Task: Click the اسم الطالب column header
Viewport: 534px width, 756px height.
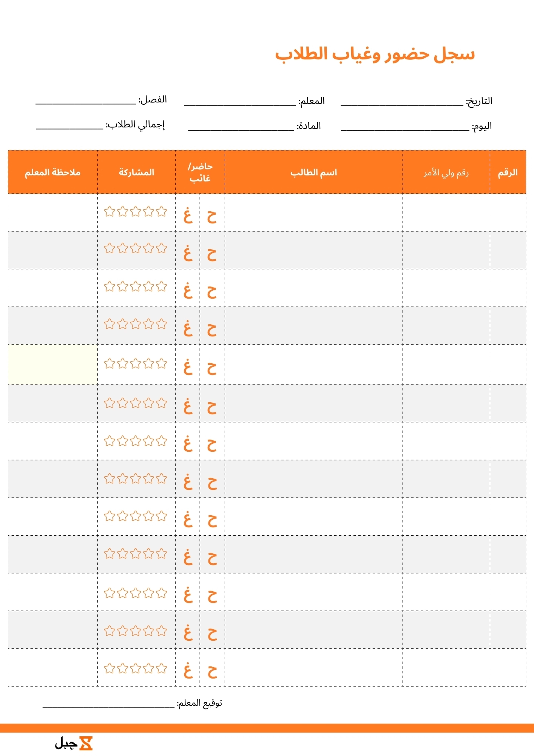Action: (313, 173)
